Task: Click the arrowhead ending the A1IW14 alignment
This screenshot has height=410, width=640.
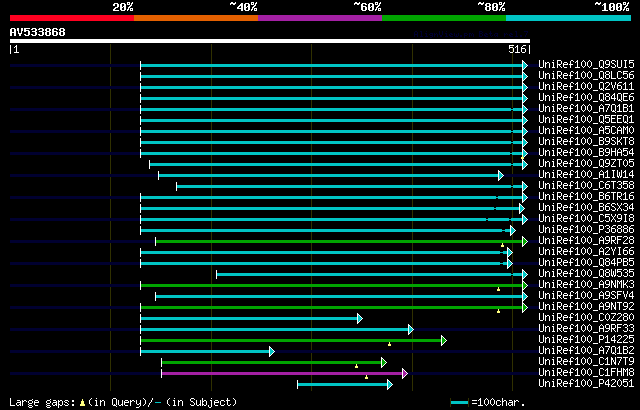Action: coord(501,175)
